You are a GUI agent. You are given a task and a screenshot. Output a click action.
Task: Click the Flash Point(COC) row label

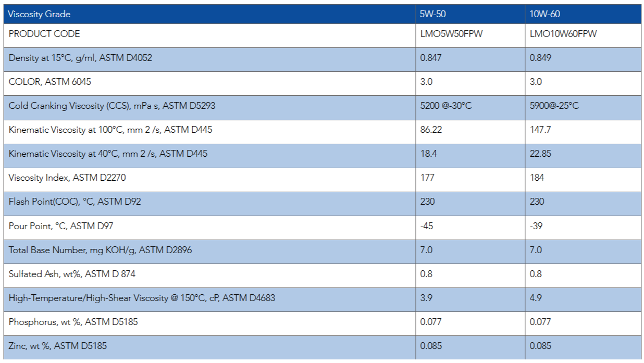tap(75, 202)
